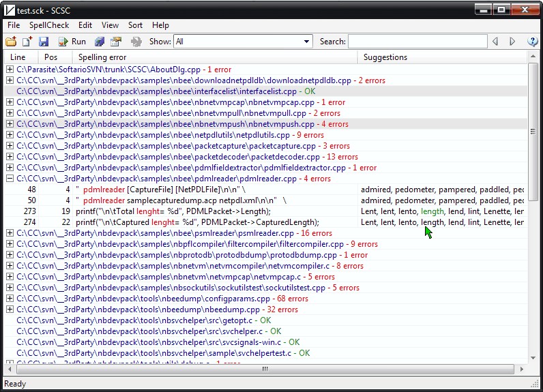Expand the pdmlfieldextractor.cpp entry

click(x=10, y=168)
